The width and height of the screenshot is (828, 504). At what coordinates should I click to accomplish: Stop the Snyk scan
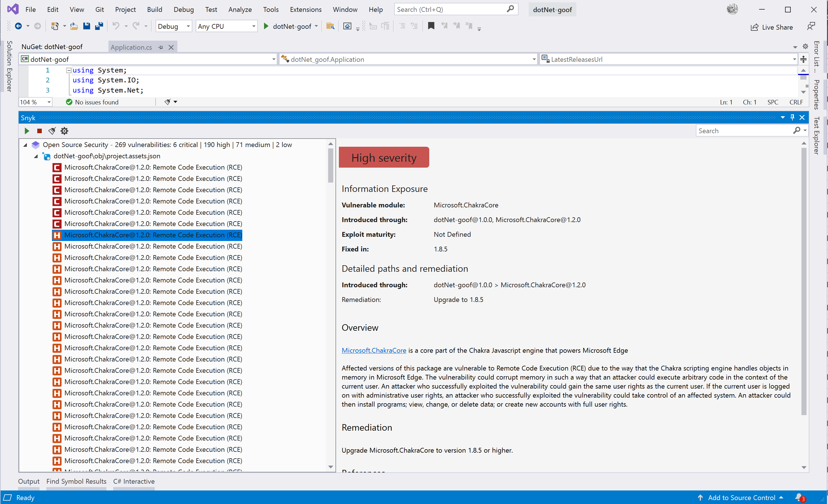tap(39, 131)
